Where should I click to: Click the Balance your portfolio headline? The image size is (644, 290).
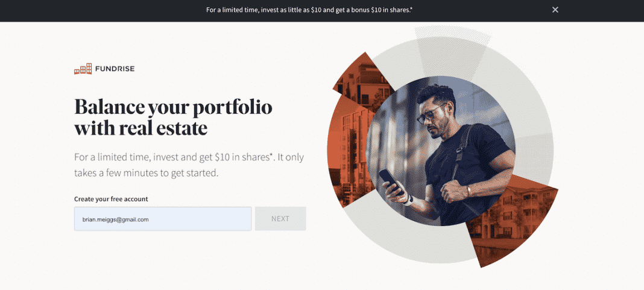tap(173, 118)
